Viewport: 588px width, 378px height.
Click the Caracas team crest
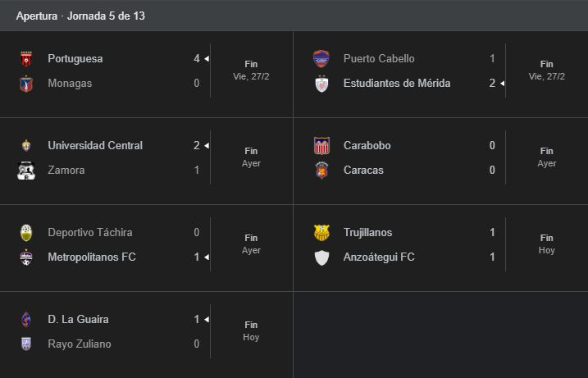coord(321,171)
